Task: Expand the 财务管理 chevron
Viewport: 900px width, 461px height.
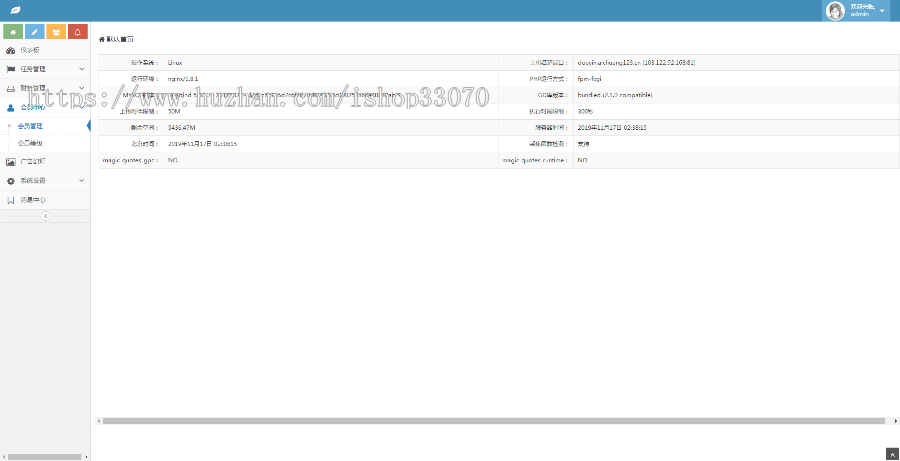Action: (82, 88)
